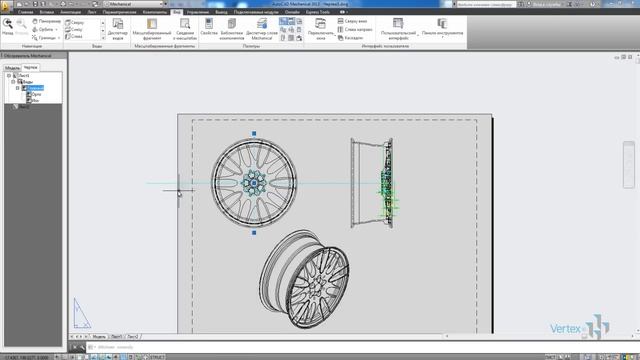Click Переключить окна (Switch Windows)
This screenshot has width=640, height=360.
(x=320, y=29)
